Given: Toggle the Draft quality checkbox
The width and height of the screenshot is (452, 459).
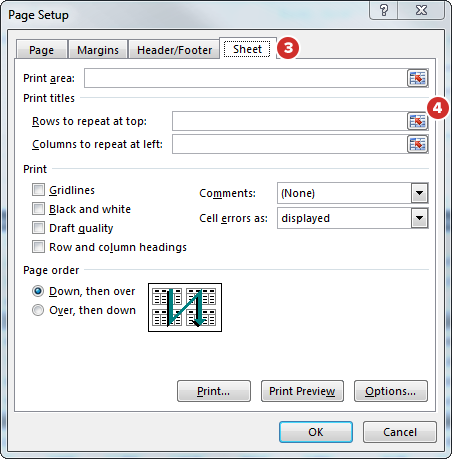Looking at the screenshot, I should 38,228.
